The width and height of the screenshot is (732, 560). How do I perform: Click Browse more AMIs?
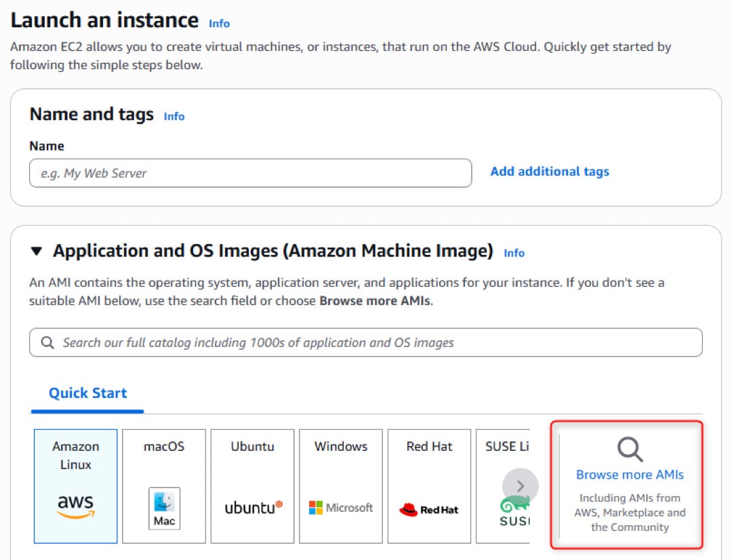(630, 475)
